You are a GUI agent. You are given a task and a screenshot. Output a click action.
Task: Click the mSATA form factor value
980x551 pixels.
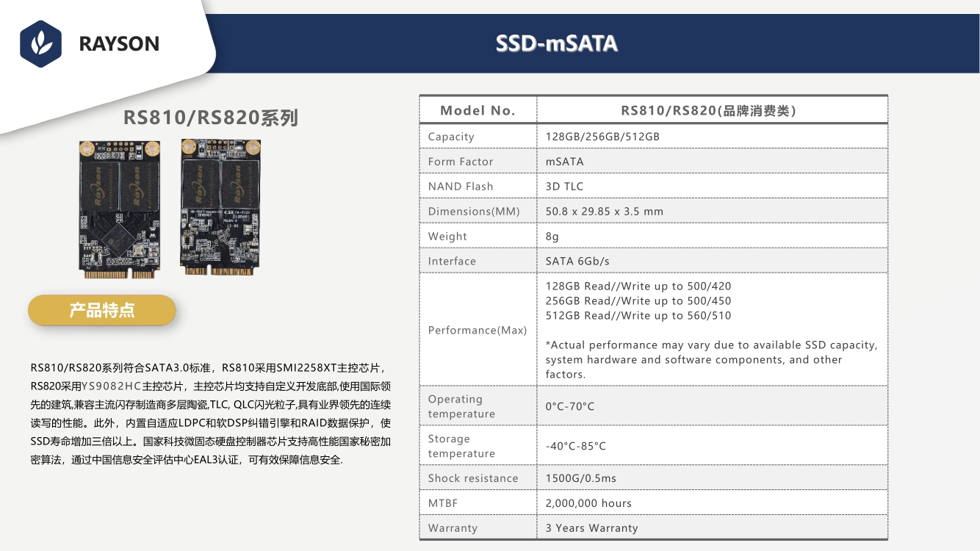564,162
